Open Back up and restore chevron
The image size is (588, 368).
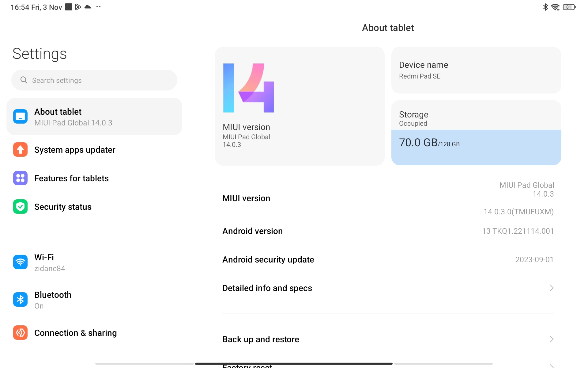tap(551, 339)
